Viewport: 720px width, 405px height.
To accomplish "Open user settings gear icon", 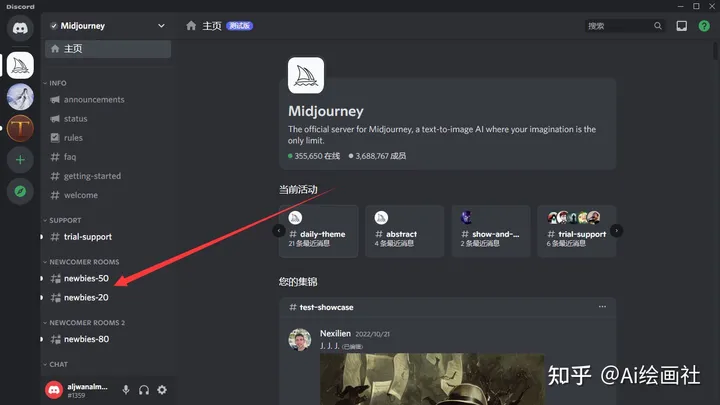I will (162, 390).
